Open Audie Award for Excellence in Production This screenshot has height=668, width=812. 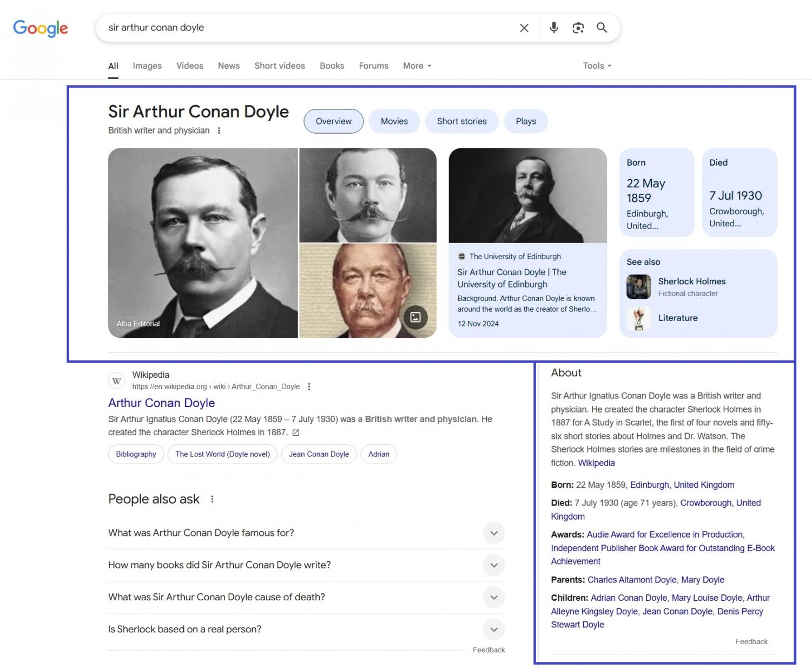[x=665, y=535]
